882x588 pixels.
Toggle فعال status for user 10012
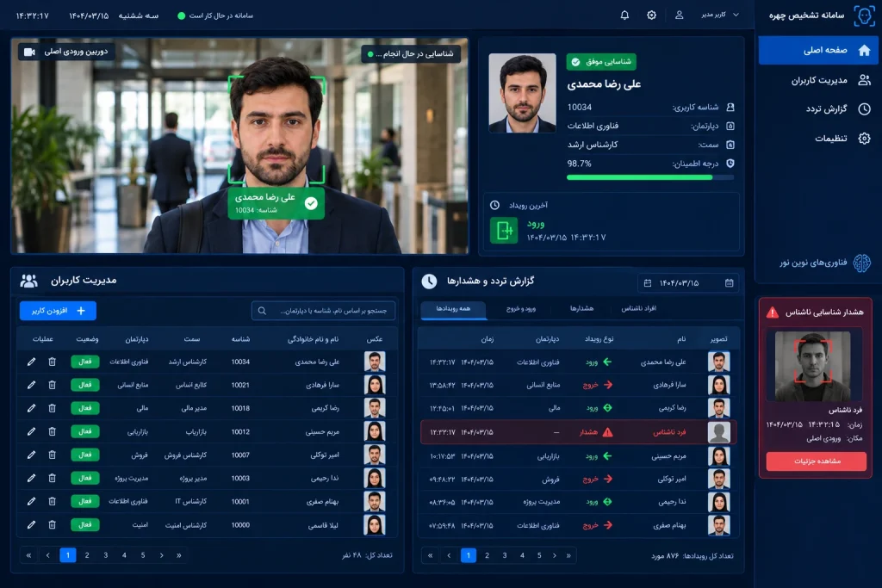(85, 431)
